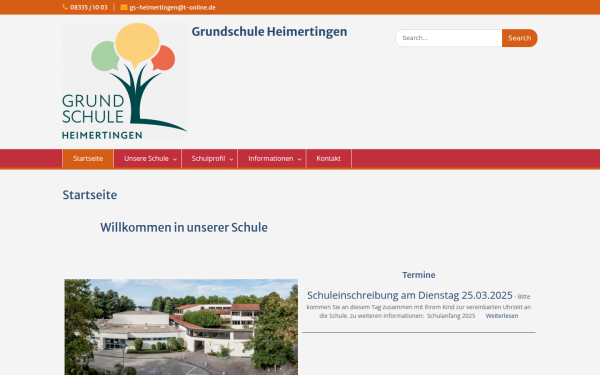Viewport: 600px width, 375px height.
Task: Expand the Unsere Schule dropdown arrow
Action: 175,159
